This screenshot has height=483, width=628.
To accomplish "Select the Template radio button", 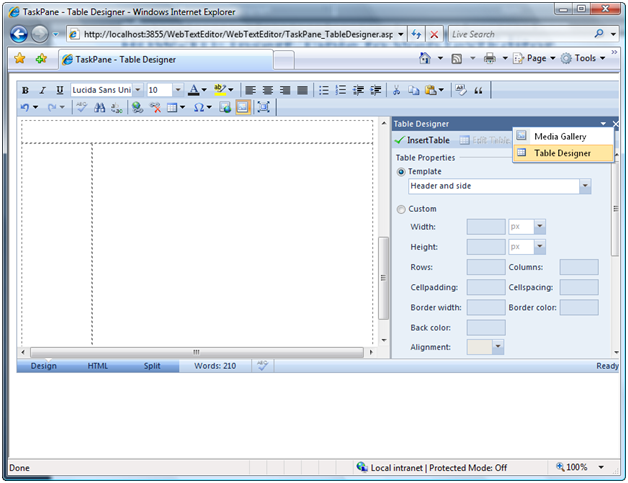I will (402, 172).
